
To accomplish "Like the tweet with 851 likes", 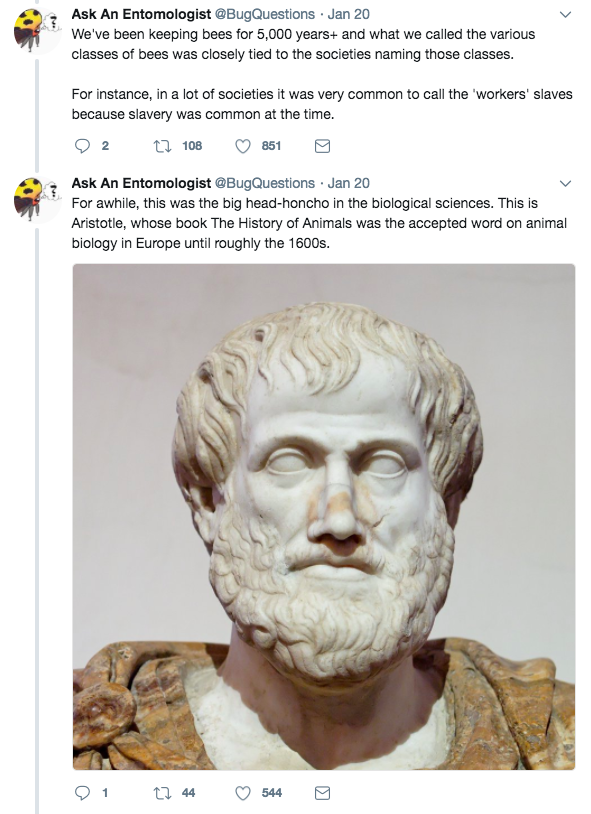I will tap(243, 146).
